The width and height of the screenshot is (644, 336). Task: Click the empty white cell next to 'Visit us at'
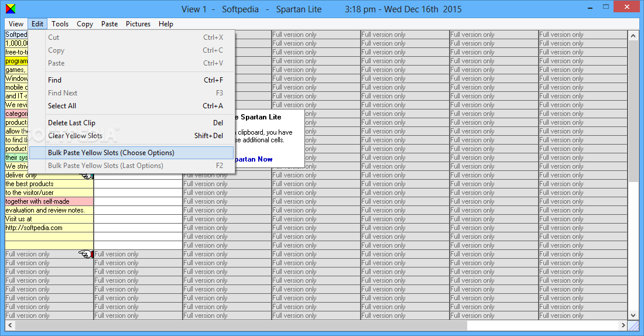[138, 219]
